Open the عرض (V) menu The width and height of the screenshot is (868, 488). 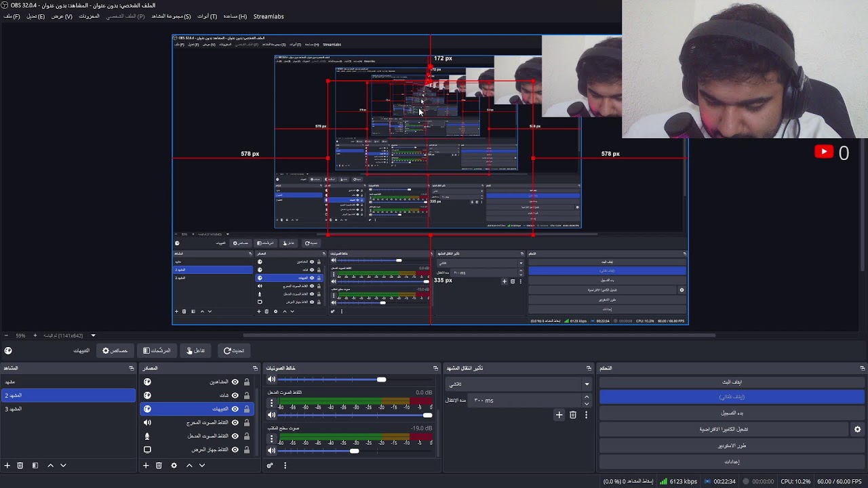62,16
